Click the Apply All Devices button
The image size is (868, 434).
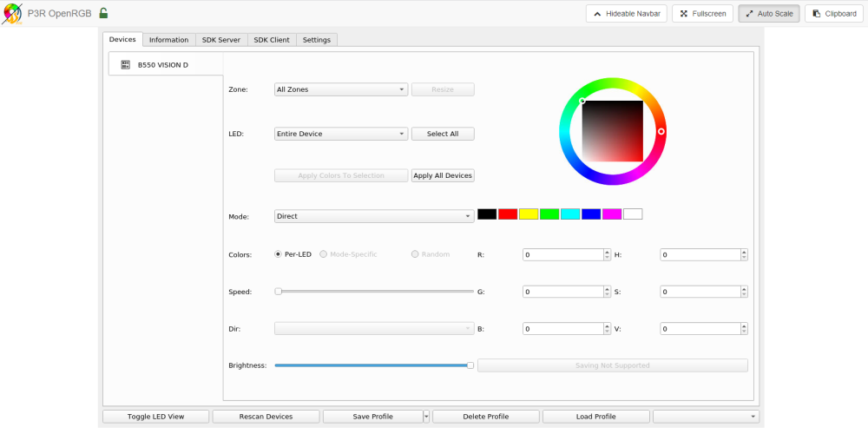pos(443,175)
